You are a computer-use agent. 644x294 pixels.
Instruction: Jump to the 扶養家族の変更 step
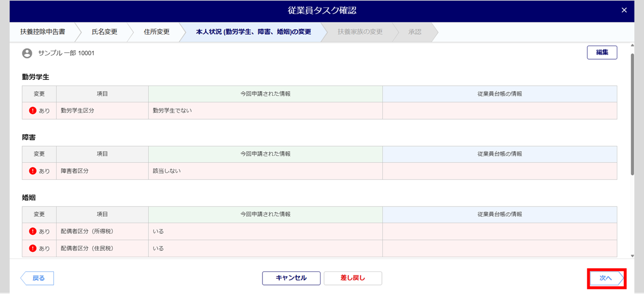pyautogui.click(x=360, y=32)
